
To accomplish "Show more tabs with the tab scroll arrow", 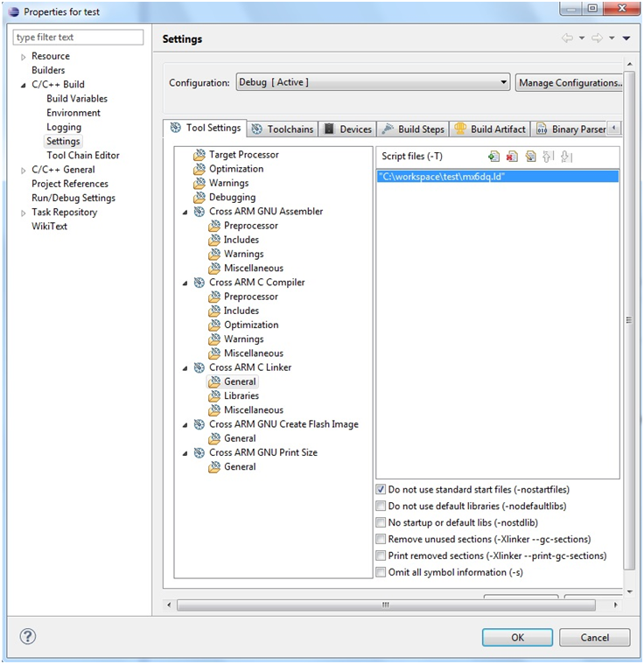I will click(x=614, y=128).
